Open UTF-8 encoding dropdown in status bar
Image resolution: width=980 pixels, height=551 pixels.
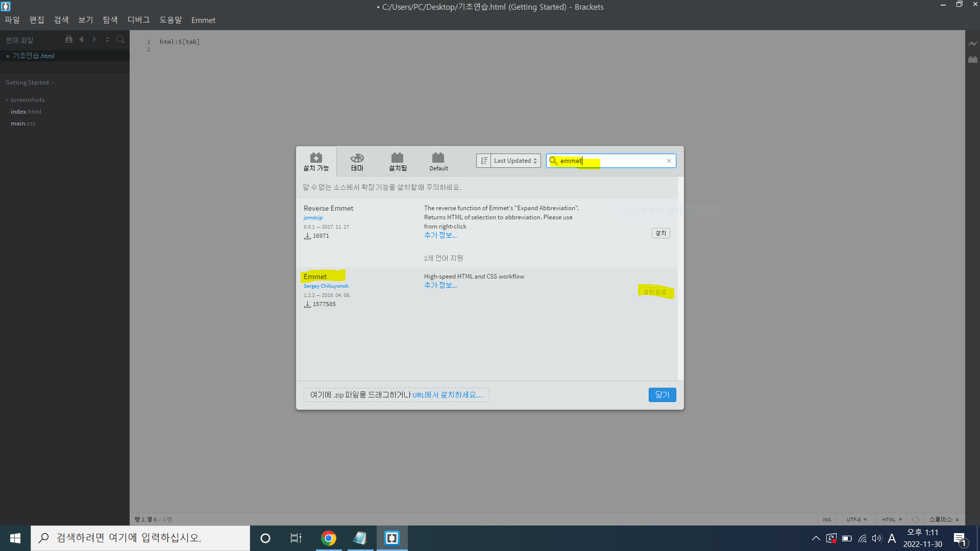tap(856, 519)
